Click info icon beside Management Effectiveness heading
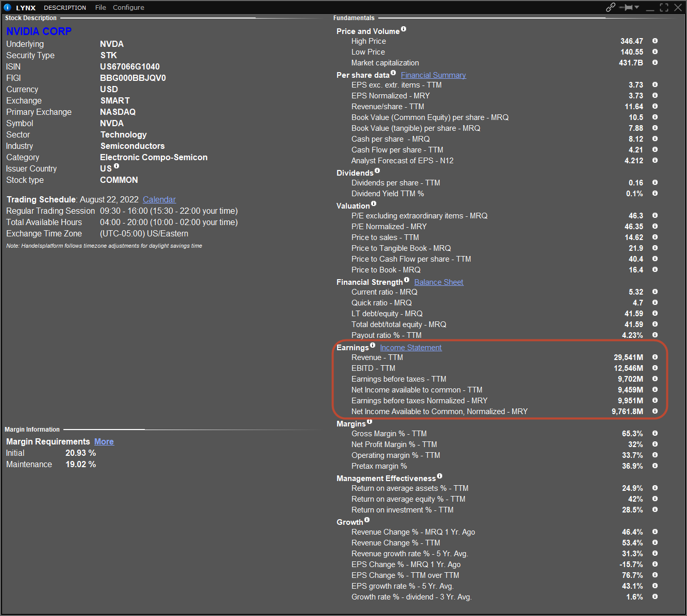687x616 pixels. 440,476
